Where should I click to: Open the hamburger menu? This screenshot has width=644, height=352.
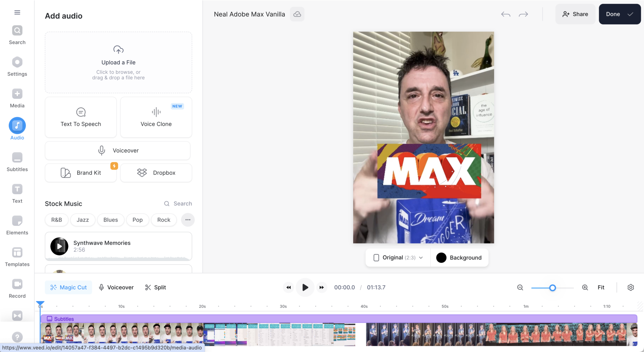coord(17,12)
